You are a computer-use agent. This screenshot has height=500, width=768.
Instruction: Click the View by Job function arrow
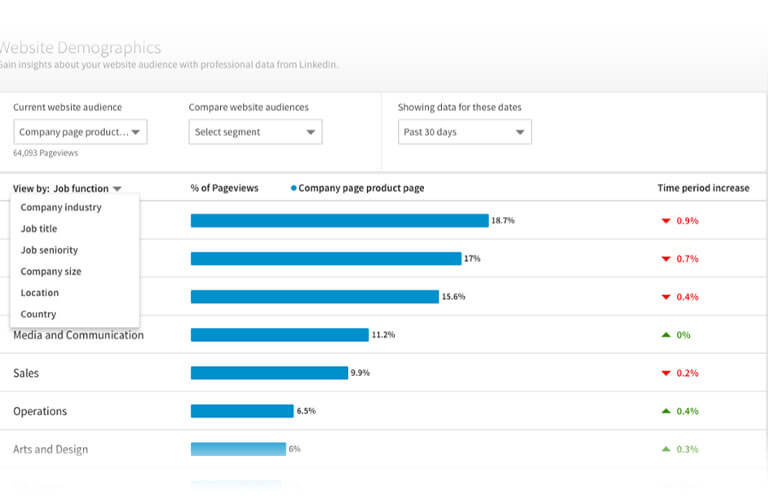pyautogui.click(x=117, y=188)
